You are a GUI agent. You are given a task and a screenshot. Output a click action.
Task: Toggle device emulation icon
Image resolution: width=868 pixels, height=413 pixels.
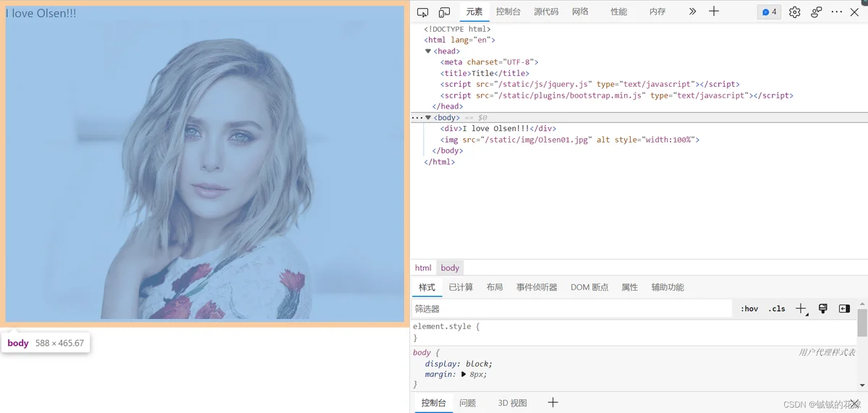tap(444, 12)
